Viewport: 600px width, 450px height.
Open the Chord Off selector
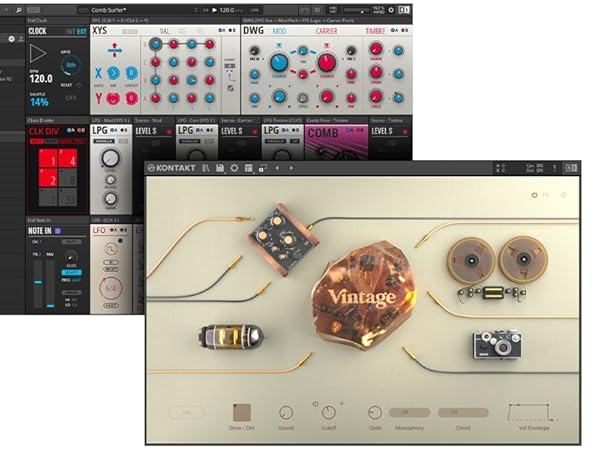[x=463, y=412]
